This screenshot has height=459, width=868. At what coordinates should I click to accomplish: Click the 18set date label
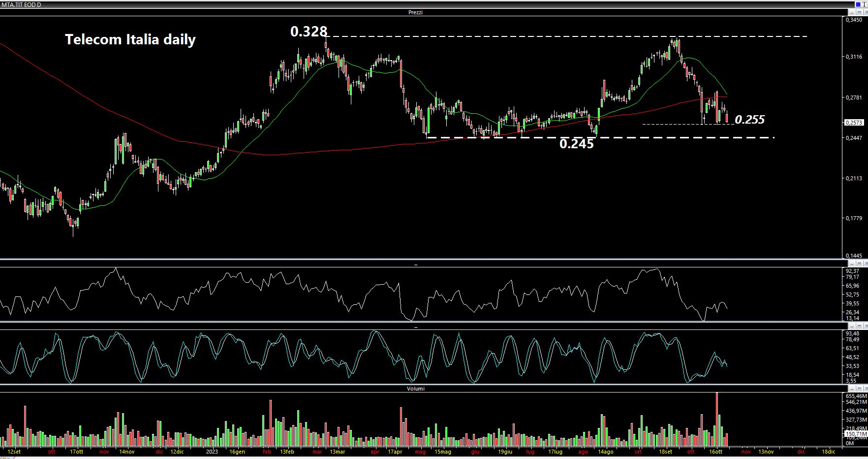tap(665, 452)
